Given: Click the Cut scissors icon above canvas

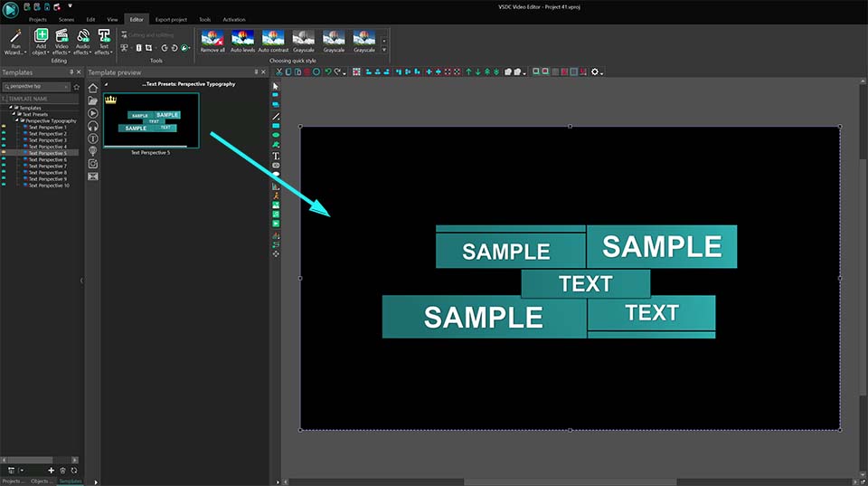Looking at the screenshot, I should point(279,72).
